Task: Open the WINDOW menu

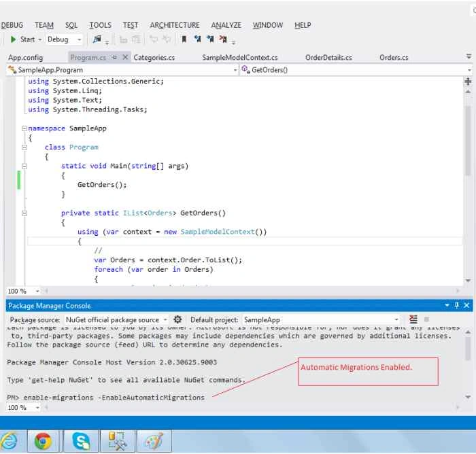Action: [x=268, y=25]
